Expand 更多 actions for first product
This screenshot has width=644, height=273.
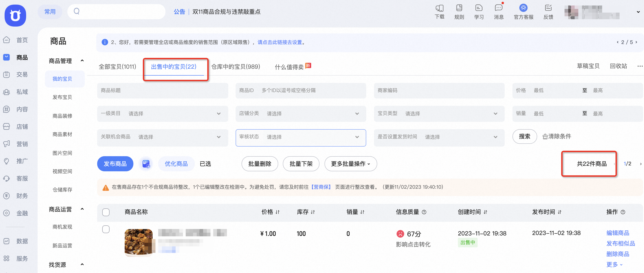point(614,264)
